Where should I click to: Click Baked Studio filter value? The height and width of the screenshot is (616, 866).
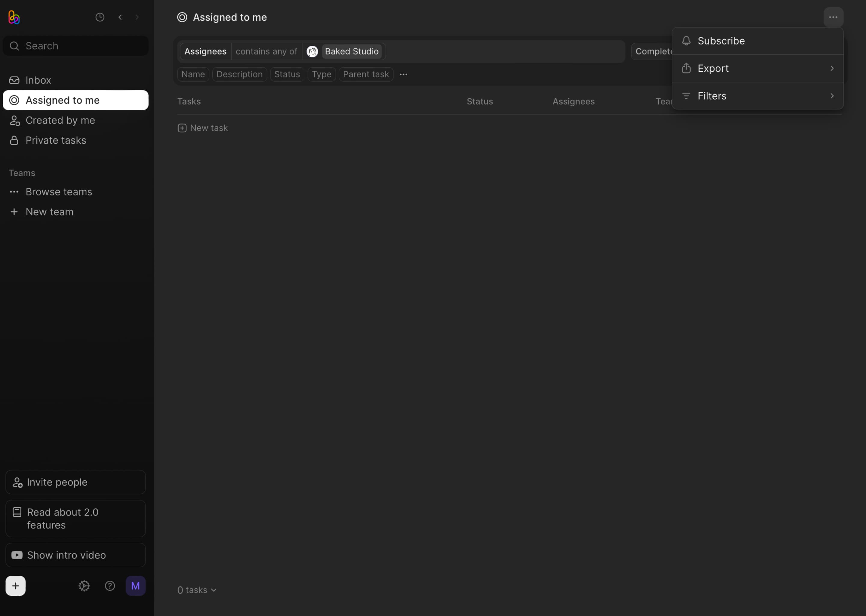pyautogui.click(x=352, y=52)
